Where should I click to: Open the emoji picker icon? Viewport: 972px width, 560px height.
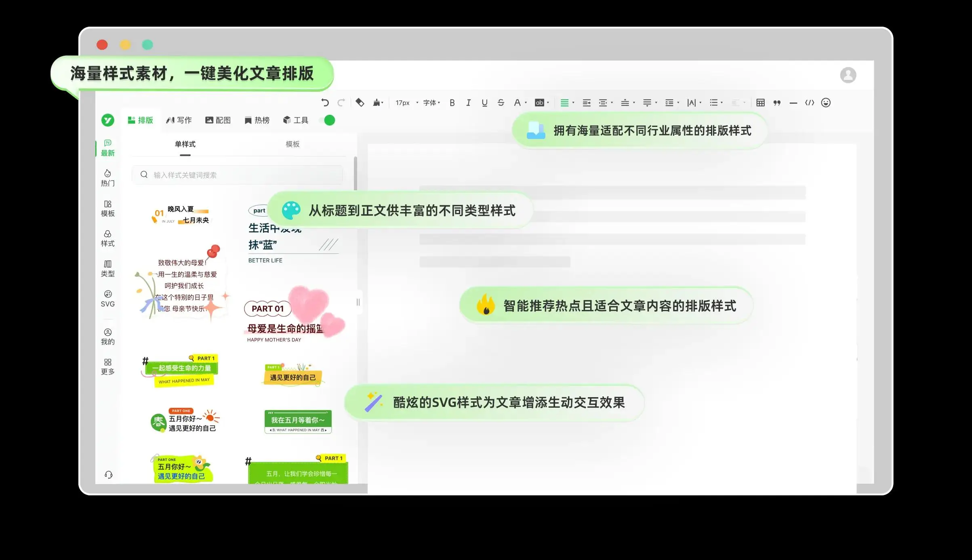pos(826,103)
